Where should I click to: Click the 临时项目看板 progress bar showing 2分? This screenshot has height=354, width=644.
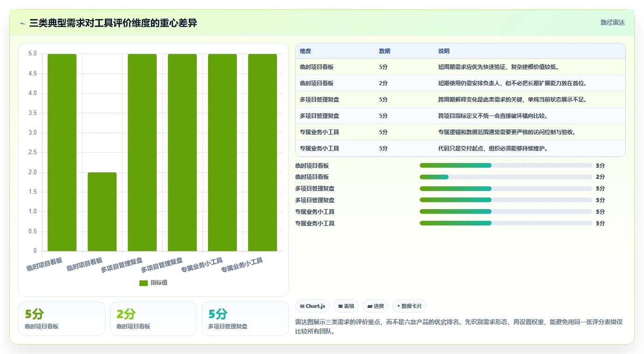(506, 177)
